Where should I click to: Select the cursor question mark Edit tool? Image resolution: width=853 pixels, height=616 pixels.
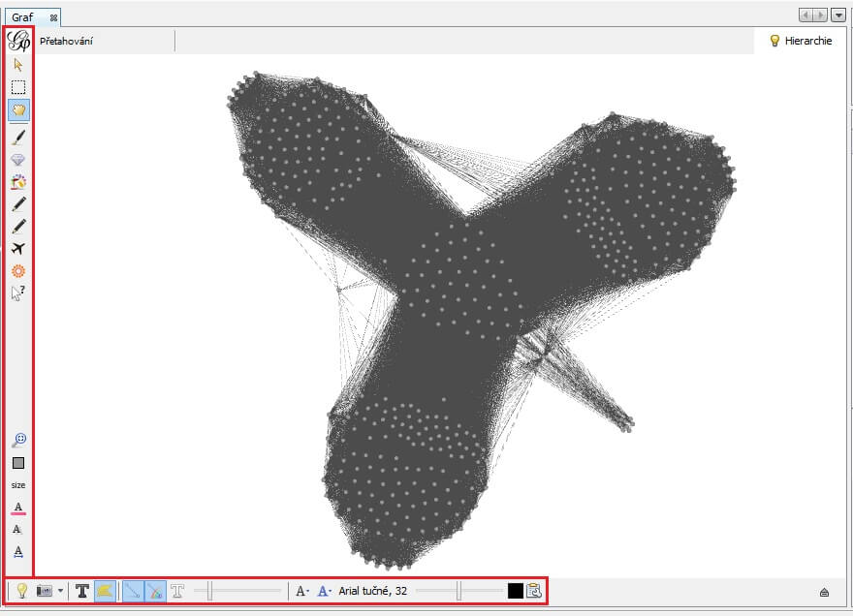coord(18,293)
